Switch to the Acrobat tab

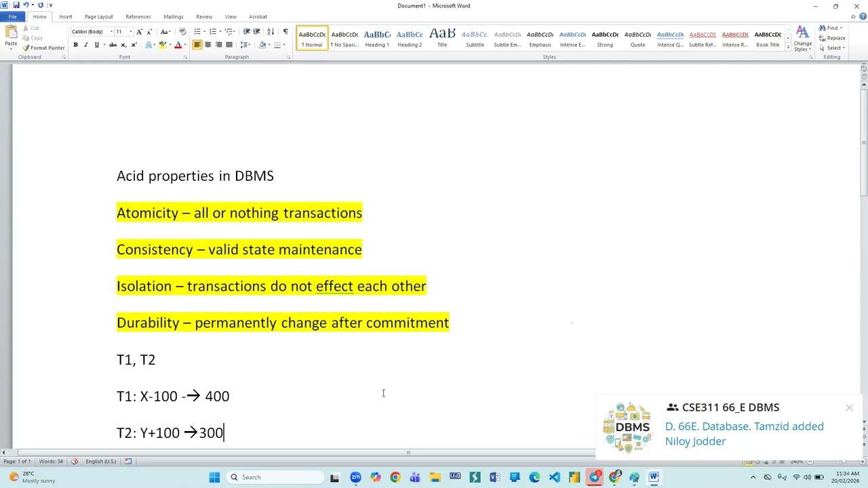click(258, 16)
